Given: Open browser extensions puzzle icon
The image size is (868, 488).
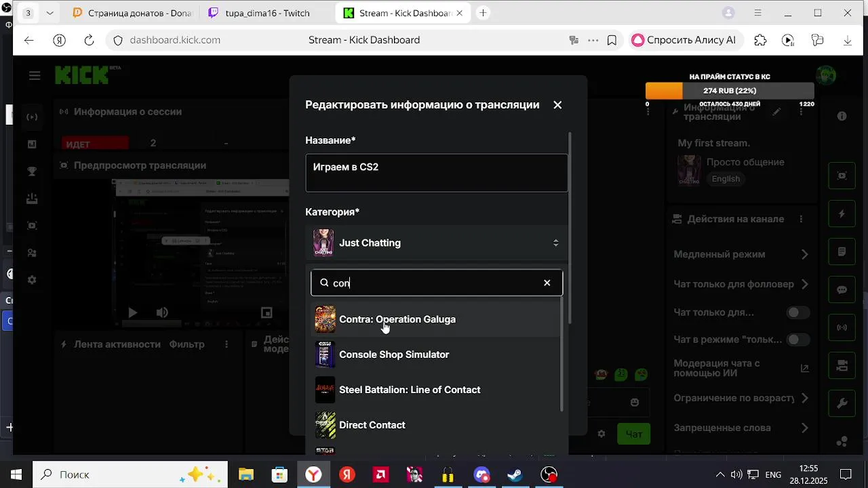Looking at the screenshot, I should [x=760, y=41].
